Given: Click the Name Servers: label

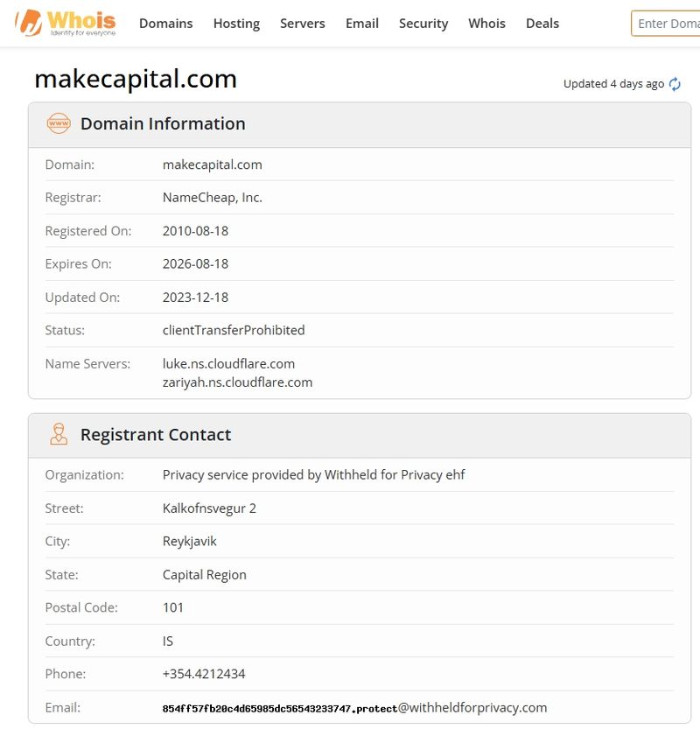Looking at the screenshot, I should 87,364.
